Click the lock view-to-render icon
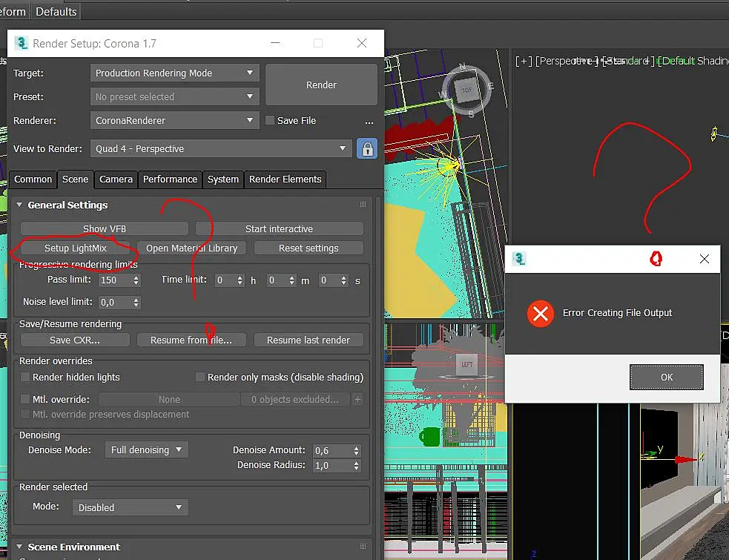This screenshot has width=729, height=560. (367, 149)
